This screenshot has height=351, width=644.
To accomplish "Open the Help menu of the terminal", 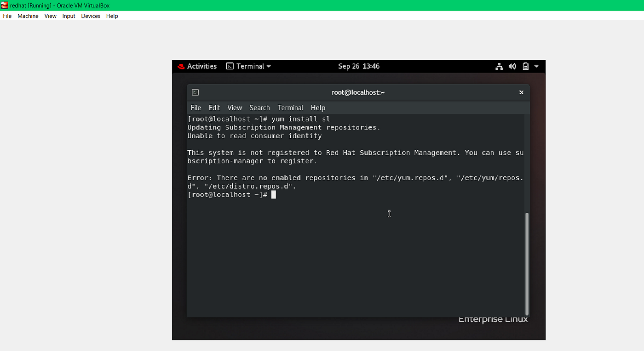I will pyautogui.click(x=318, y=108).
